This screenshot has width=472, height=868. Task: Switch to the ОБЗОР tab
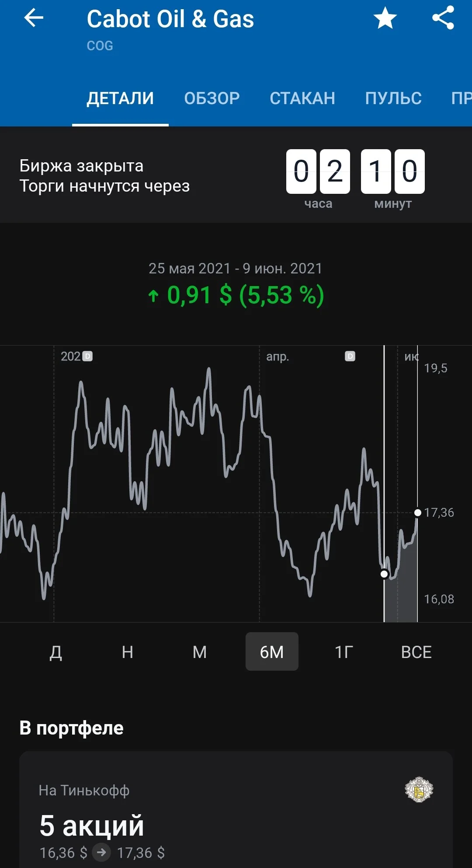click(212, 98)
